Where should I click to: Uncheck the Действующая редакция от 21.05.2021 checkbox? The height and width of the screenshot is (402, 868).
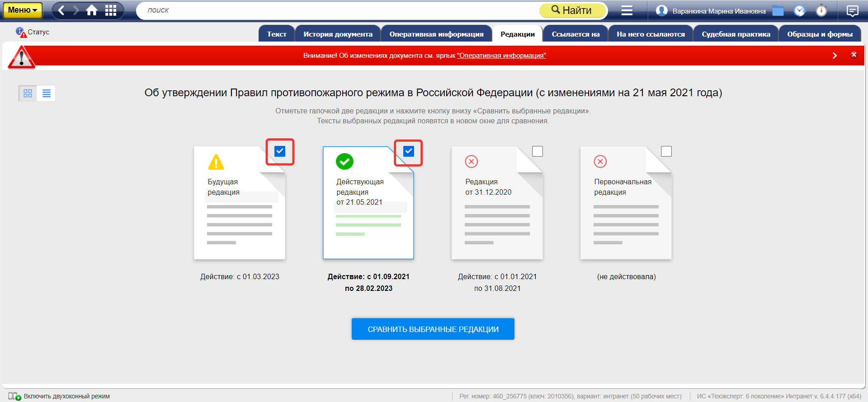point(408,151)
